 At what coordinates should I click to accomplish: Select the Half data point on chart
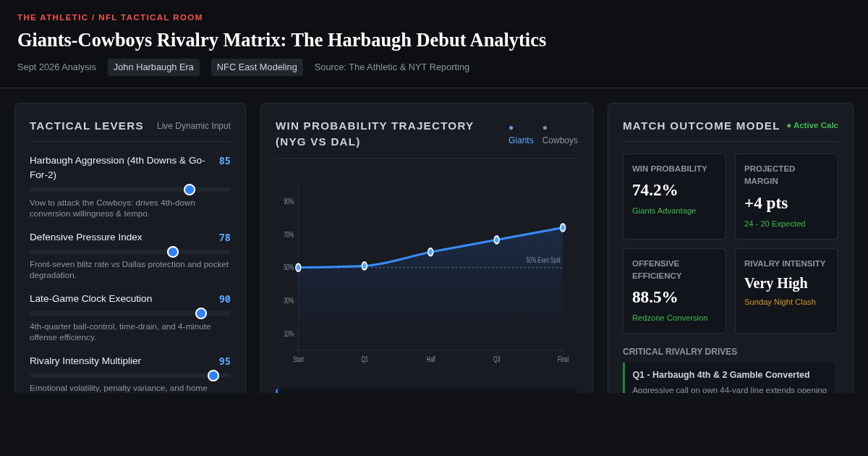pyautogui.click(x=430, y=252)
